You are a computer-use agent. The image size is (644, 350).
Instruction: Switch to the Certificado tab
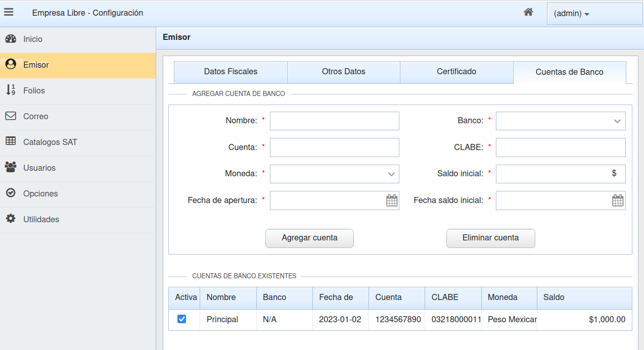[x=456, y=72]
